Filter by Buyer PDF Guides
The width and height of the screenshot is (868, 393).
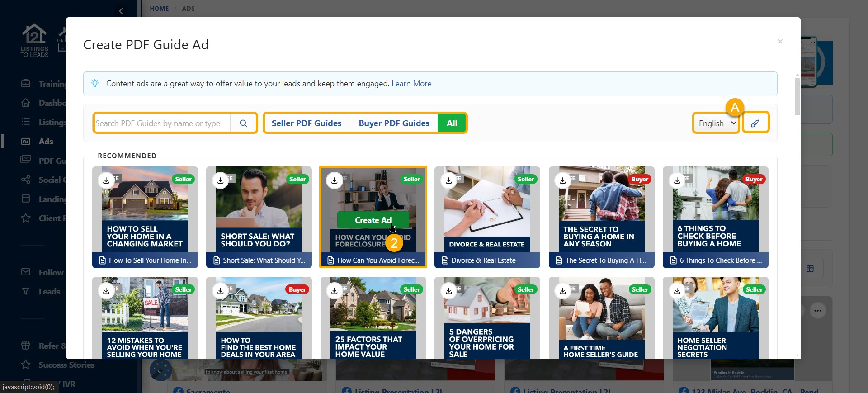[x=394, y=123]
